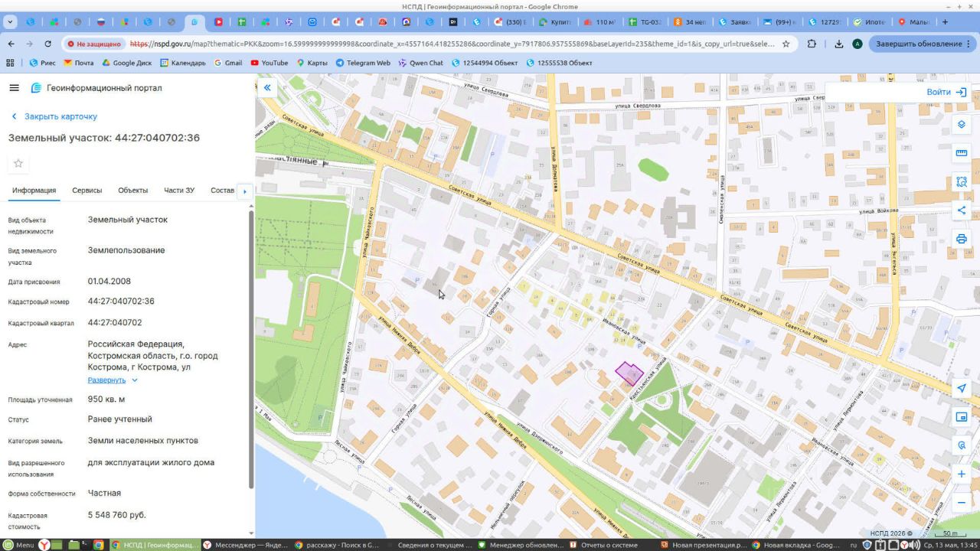Click the highlighted purple parcel on the map
Viewport: 980px width, 551px height.
click(x=629, y=373)
